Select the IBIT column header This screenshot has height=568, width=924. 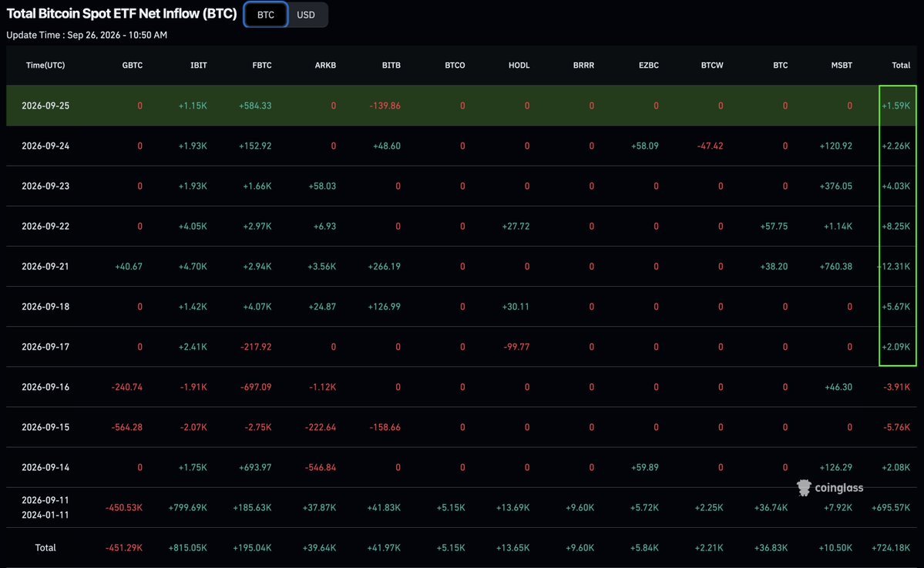pos(199,66)
